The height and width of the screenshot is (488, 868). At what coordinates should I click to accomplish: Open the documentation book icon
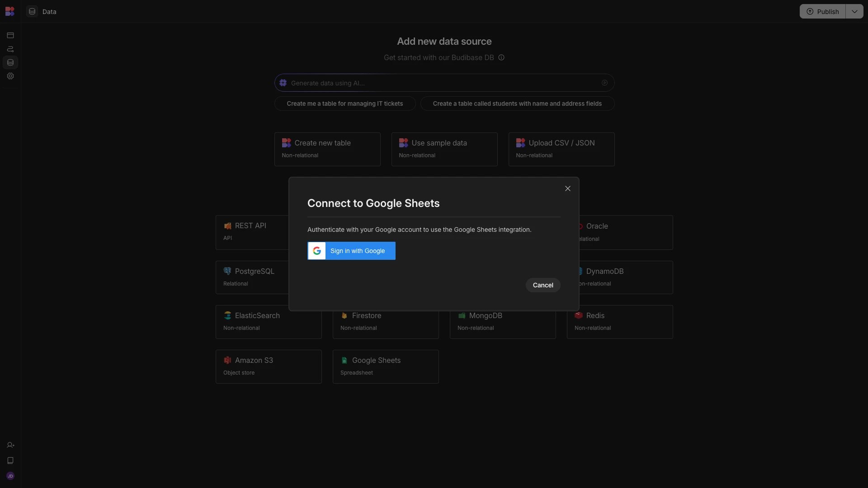coord(10,460)
